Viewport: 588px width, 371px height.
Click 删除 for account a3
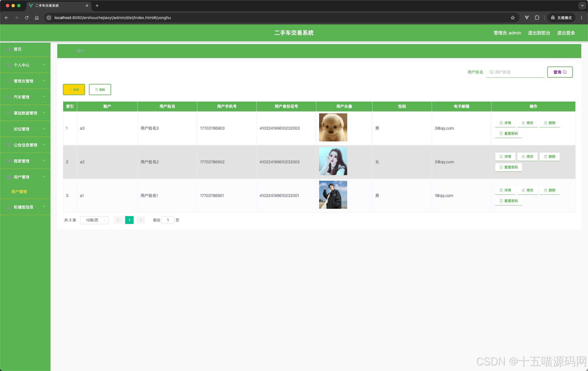click(550, 123)
